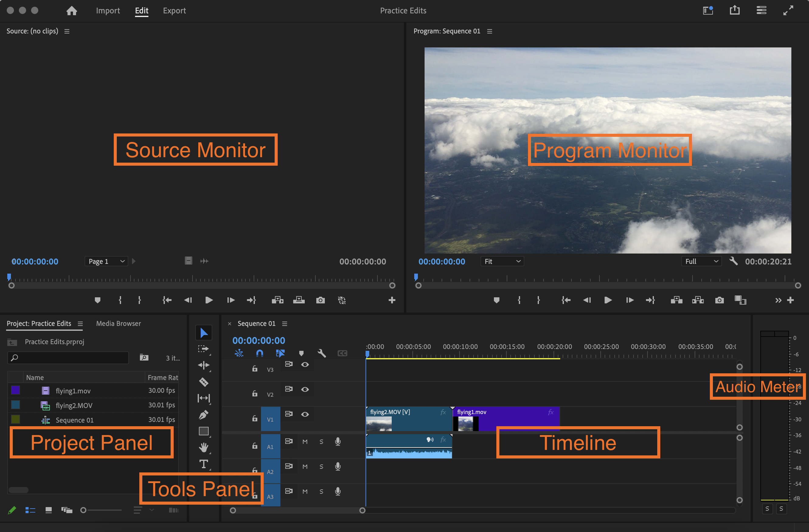This screenshot has height=532, width=809.
Task: Click Export Frame camera in Program Monitor
Action: 719,300
